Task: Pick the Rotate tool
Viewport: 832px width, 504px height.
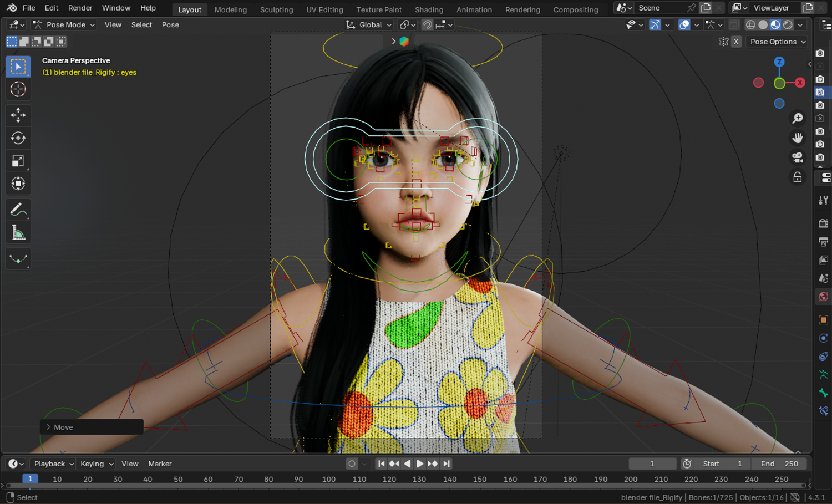Action: tap(18, 138)
